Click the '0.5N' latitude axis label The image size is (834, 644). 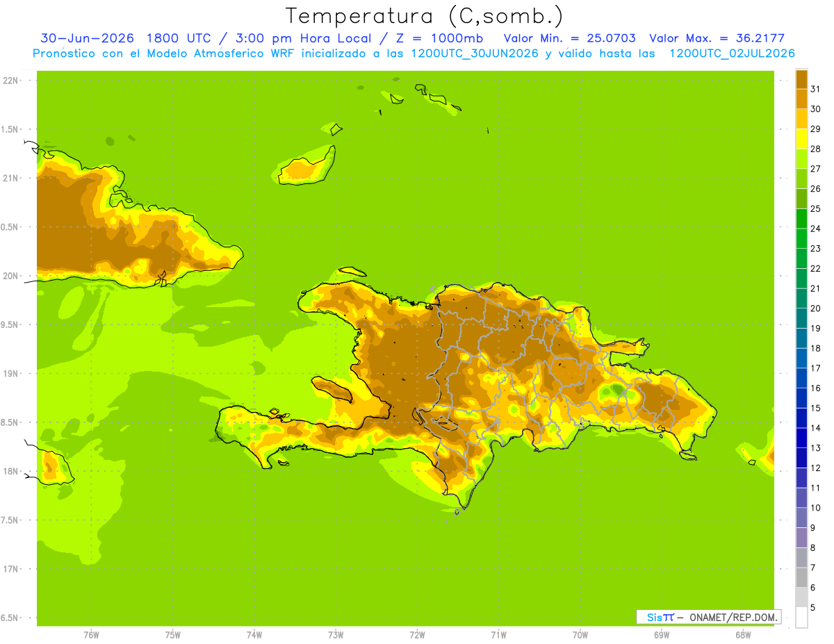(x=10, y=227)
